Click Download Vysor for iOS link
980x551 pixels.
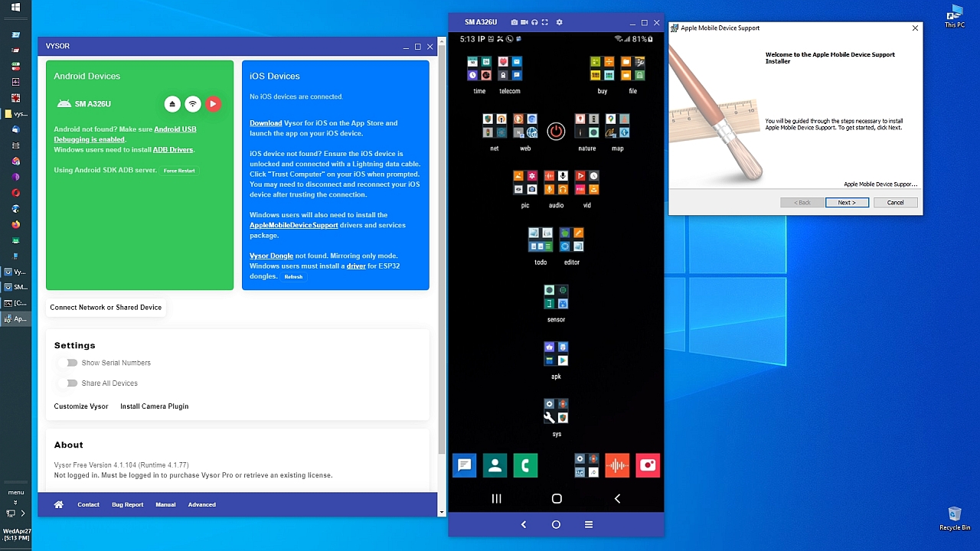(266, 123)
